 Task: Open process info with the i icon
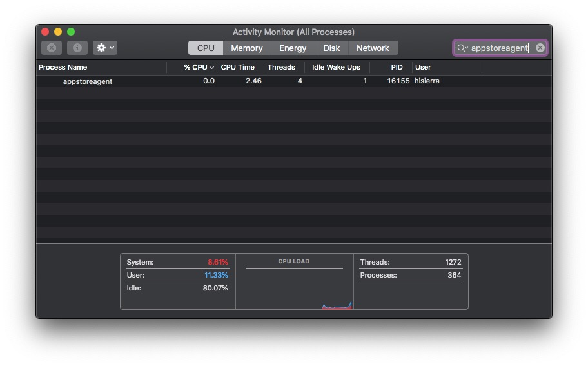tap(77, 48)
